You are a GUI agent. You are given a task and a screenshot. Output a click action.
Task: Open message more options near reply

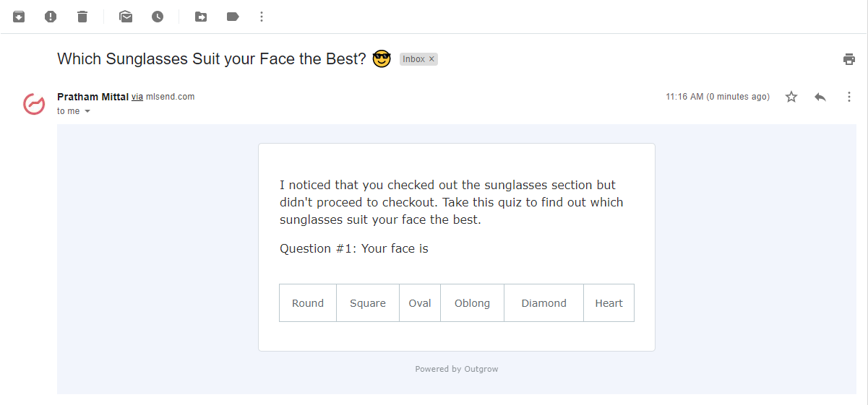pyautogui.click(x=849, y=97)
